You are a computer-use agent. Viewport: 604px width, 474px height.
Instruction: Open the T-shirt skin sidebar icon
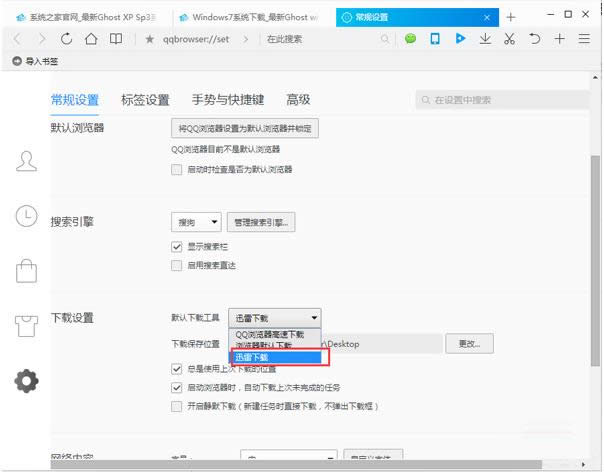[x=27, y=326]
